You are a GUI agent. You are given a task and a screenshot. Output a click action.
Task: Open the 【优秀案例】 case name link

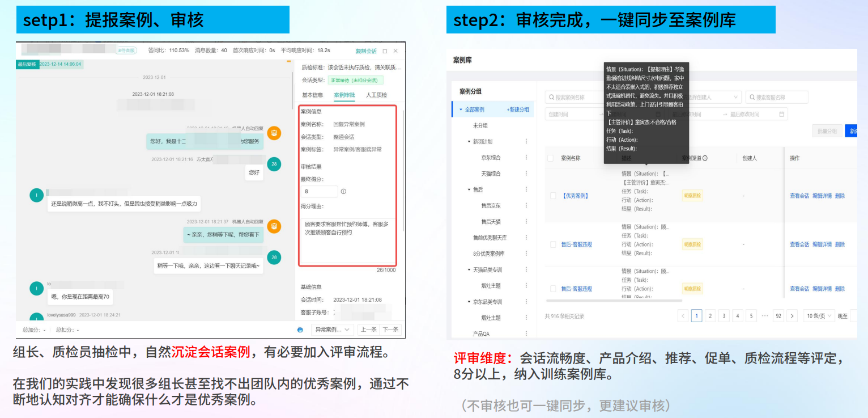(575, 196)
